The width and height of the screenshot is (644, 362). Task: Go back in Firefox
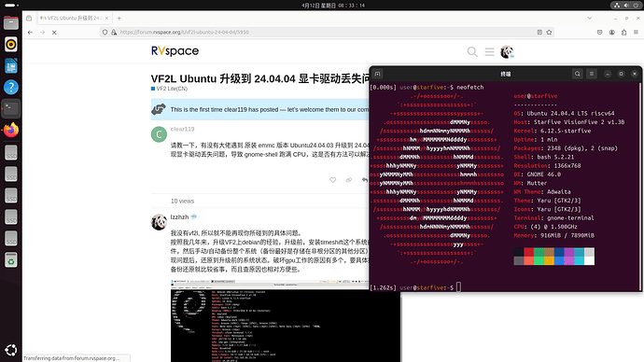30,32
